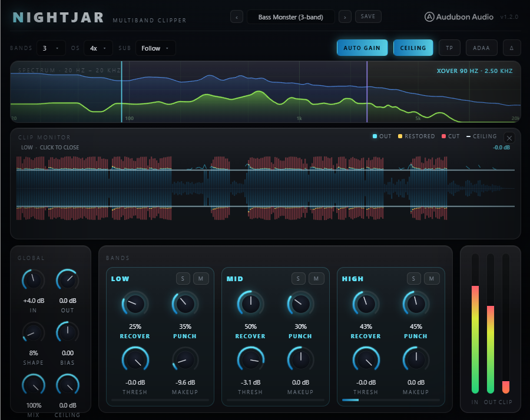Close the Clip Monitor with the X

click(509, 138)
